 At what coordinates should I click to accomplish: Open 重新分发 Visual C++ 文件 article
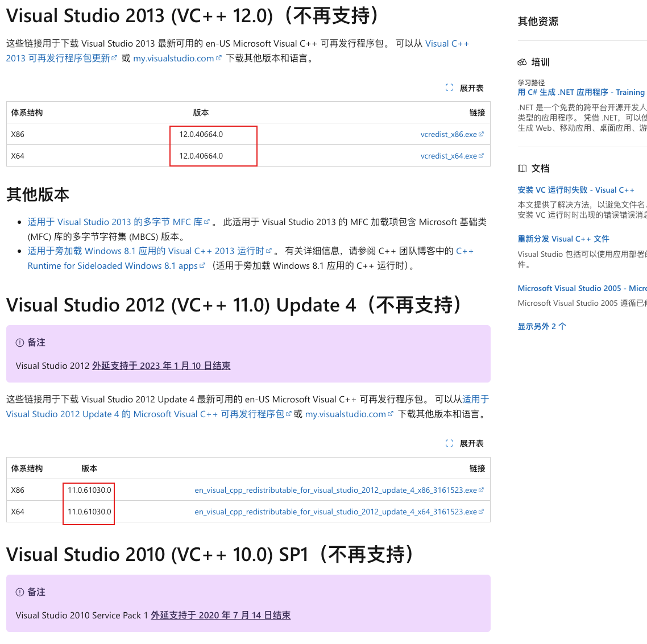point(563,239)
